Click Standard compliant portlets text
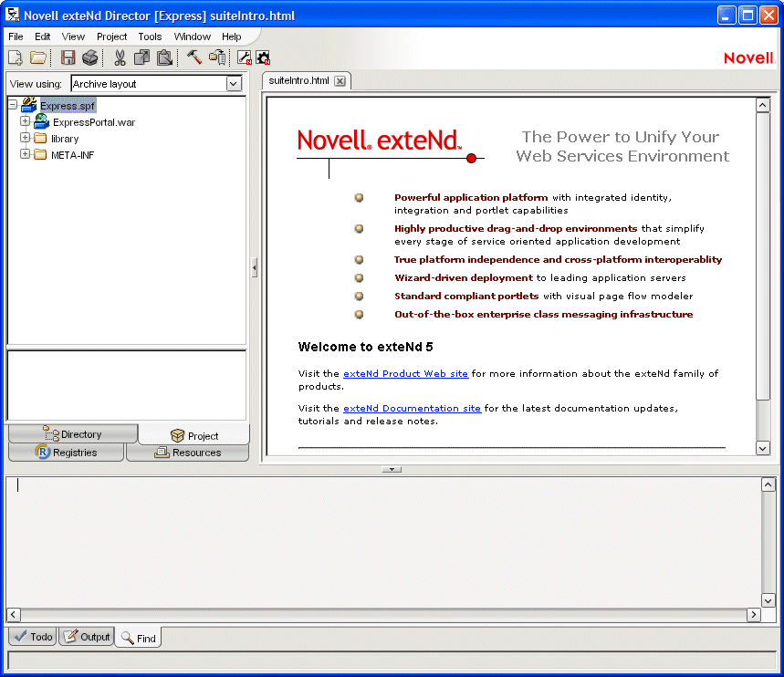 (x=466, y=296)
